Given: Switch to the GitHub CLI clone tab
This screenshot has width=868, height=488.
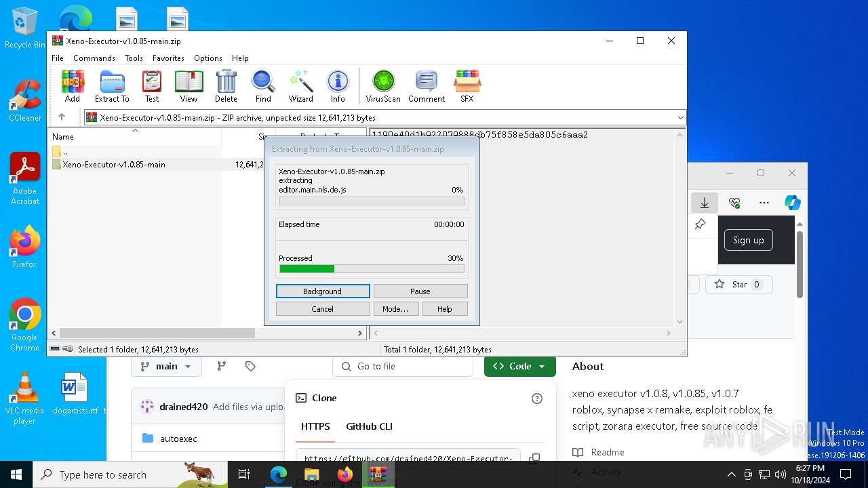Looking at the screenshot, I should pyautogui.click(x=369, y=426).
